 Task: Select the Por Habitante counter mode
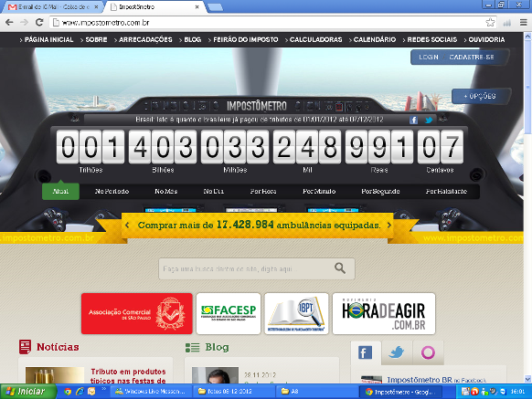(x=446, y=192)
